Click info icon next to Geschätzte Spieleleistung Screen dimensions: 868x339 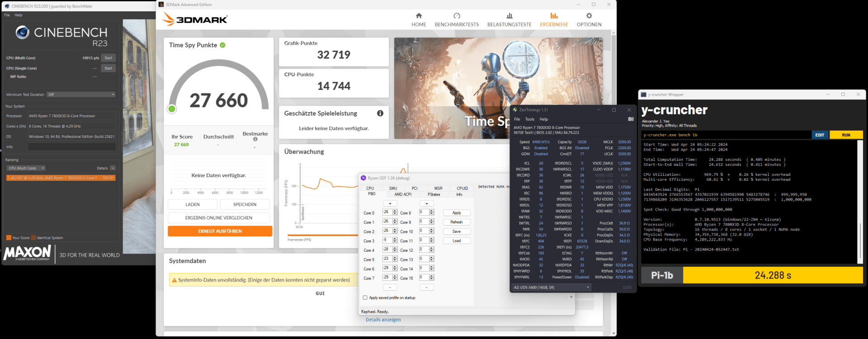[x=380, y=113]
